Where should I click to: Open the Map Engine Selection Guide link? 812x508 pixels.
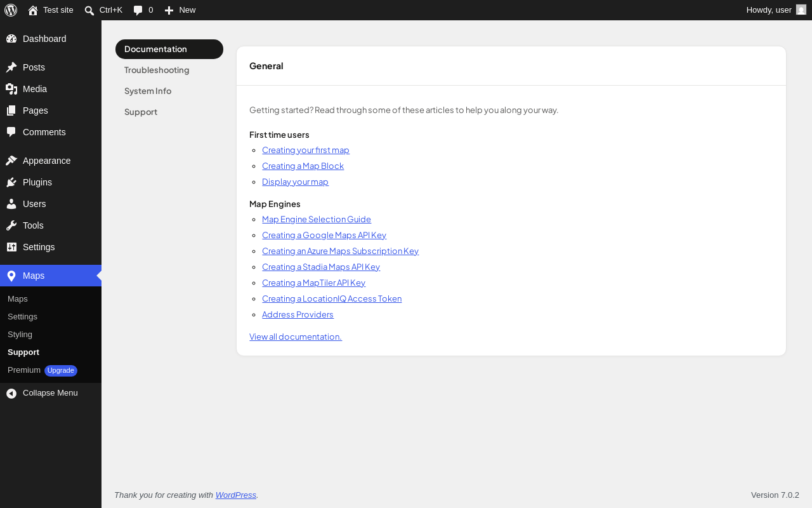click(x=317, y=219)
